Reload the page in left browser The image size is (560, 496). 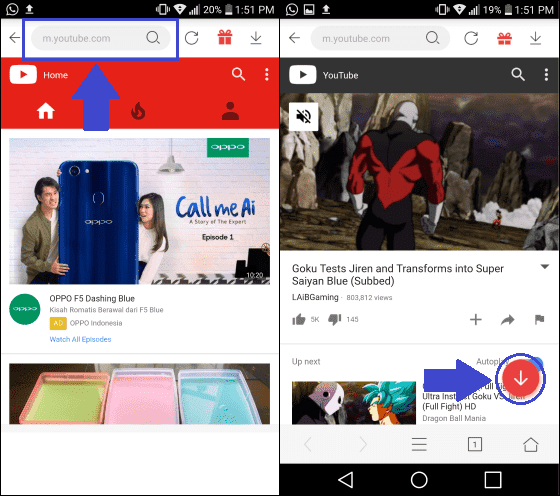191,38
